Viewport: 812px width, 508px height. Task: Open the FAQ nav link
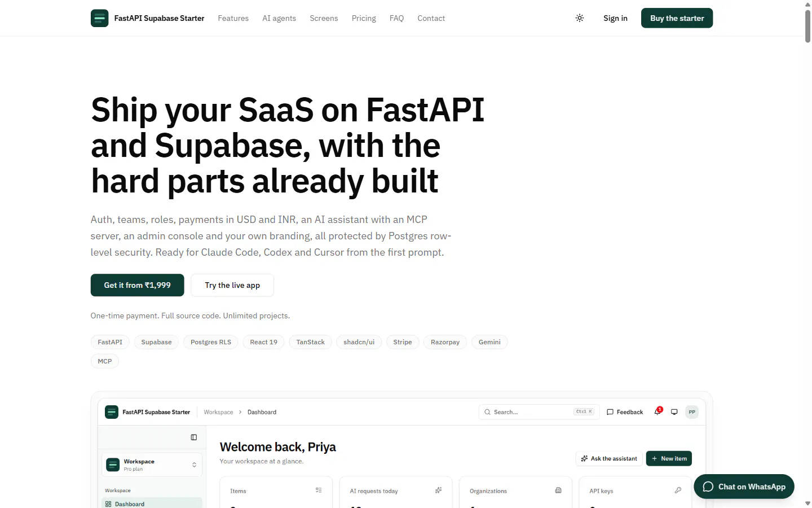[x=397, y=18]
